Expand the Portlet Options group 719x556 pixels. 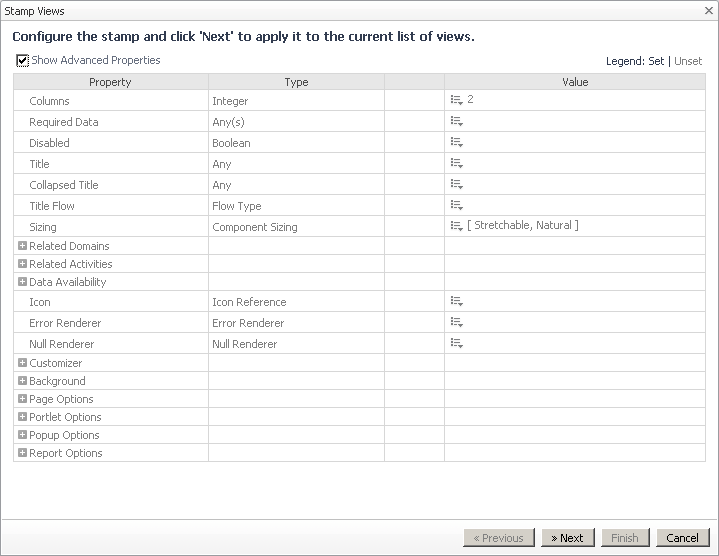pyautogui.click(x=22, y=417)
